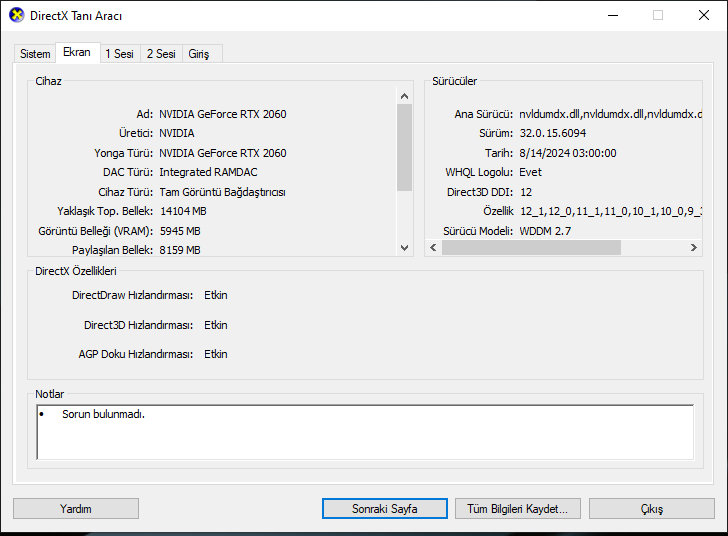Click the Ad value NVIDIA GeForce RTX 2060

click(223, 114)
